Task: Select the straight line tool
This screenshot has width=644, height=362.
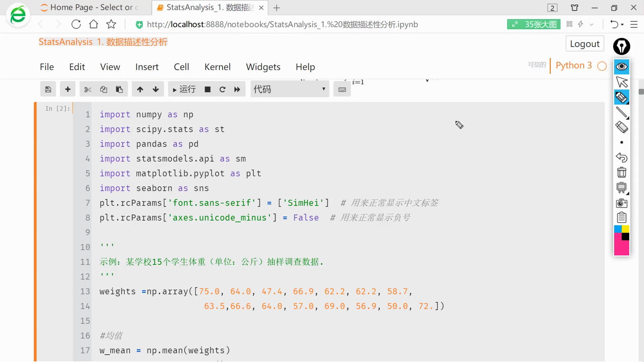Action: coord(622,112)
